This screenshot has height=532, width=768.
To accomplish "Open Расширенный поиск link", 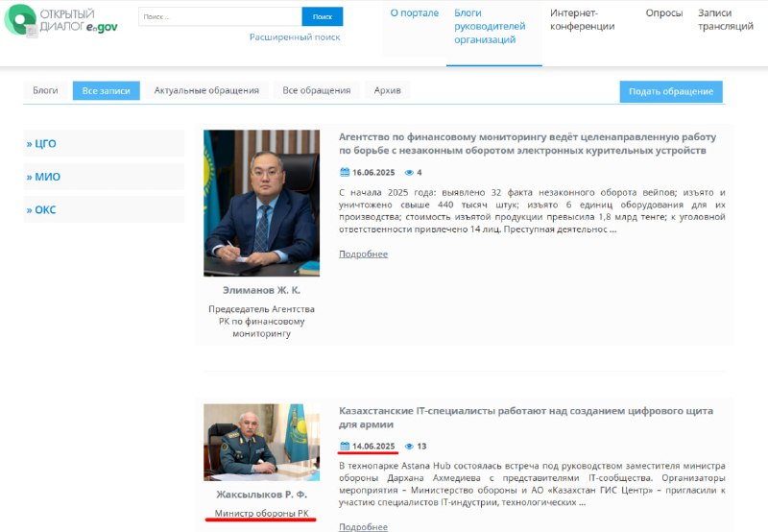I will (x=295, y=37).
